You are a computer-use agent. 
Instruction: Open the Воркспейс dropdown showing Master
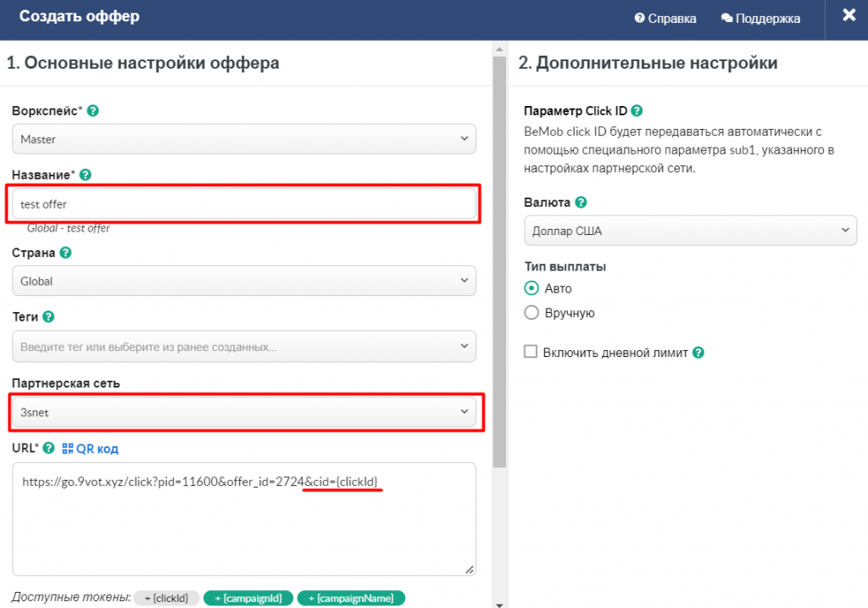(244, 139)
